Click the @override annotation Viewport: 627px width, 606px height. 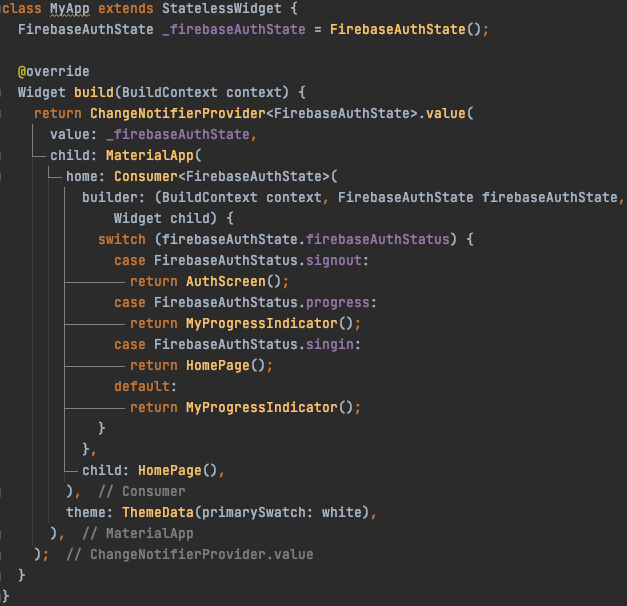(x=54, y=72)
